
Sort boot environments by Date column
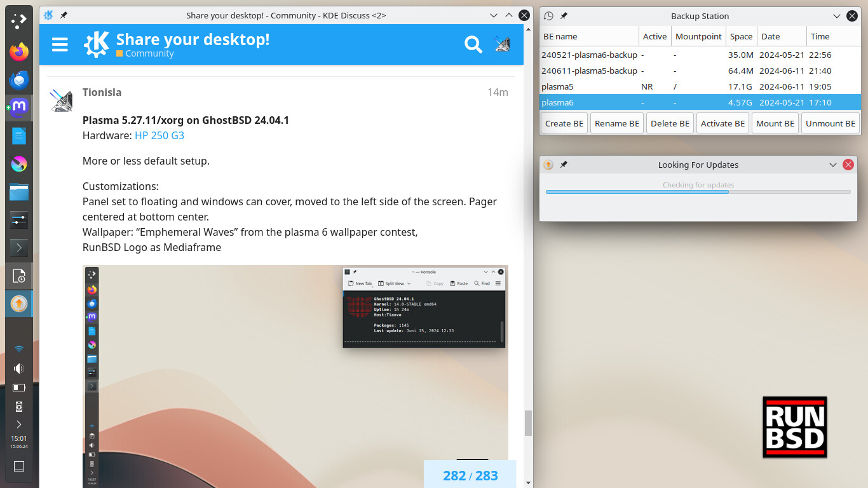coord(780,36)
